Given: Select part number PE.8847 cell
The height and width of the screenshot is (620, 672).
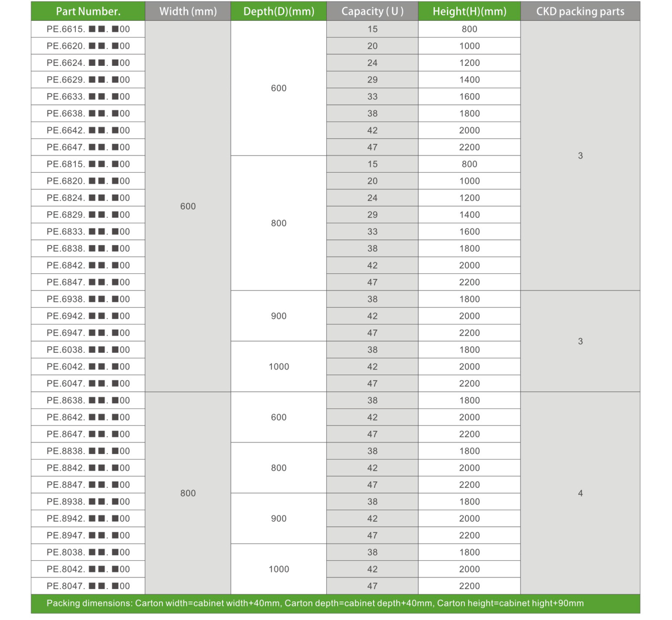Looking at the screenshot, I should point(88,485).
